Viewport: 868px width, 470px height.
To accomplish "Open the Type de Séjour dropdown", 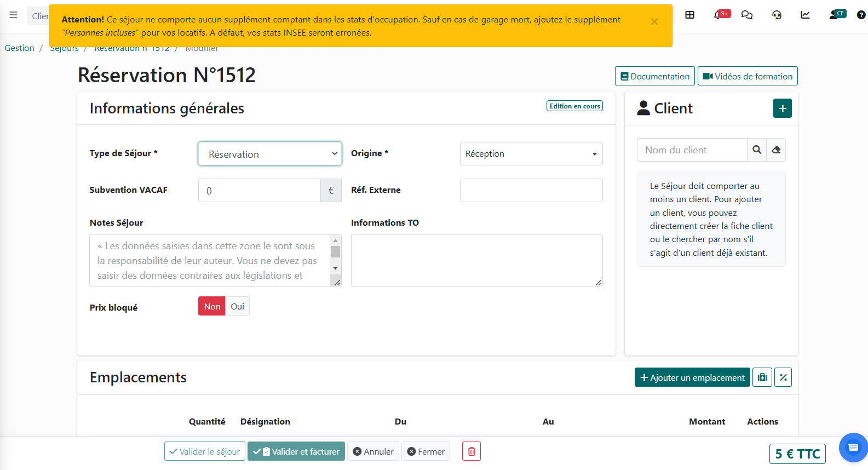I will pyautogui.click(x=270, y=154).
